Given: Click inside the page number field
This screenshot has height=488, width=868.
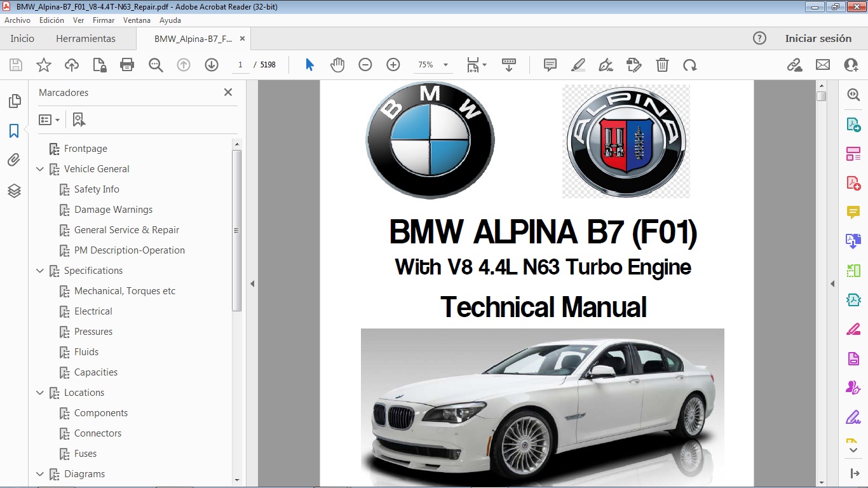Looking at the screenshot, I should (x=240, y=64).
